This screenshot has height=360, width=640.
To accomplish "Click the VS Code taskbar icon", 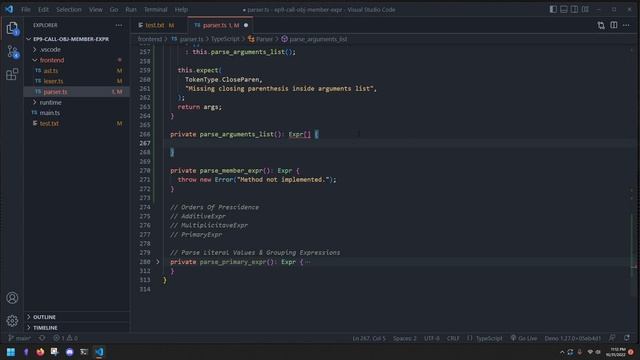I will click(x=99, y=352).
